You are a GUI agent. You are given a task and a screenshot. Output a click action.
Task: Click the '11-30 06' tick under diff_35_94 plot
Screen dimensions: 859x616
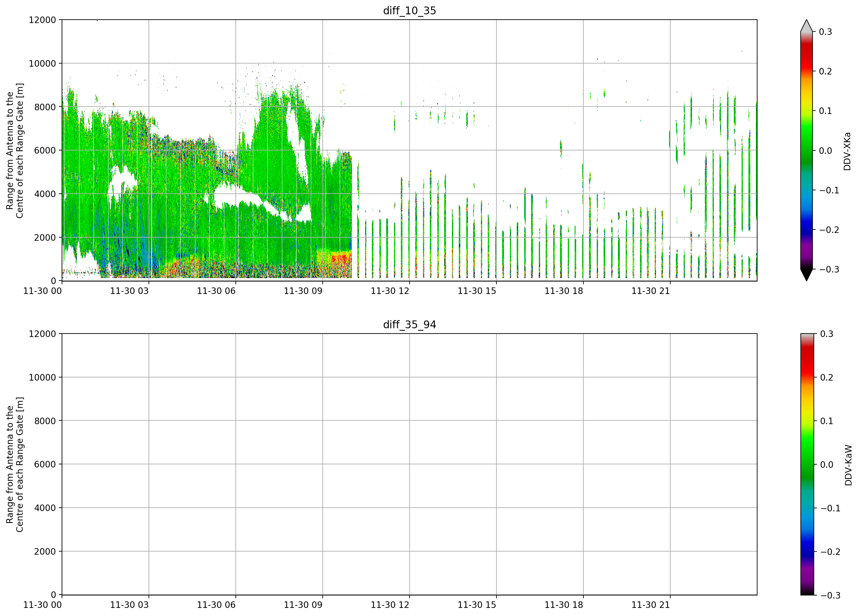[x=216, y=605]
